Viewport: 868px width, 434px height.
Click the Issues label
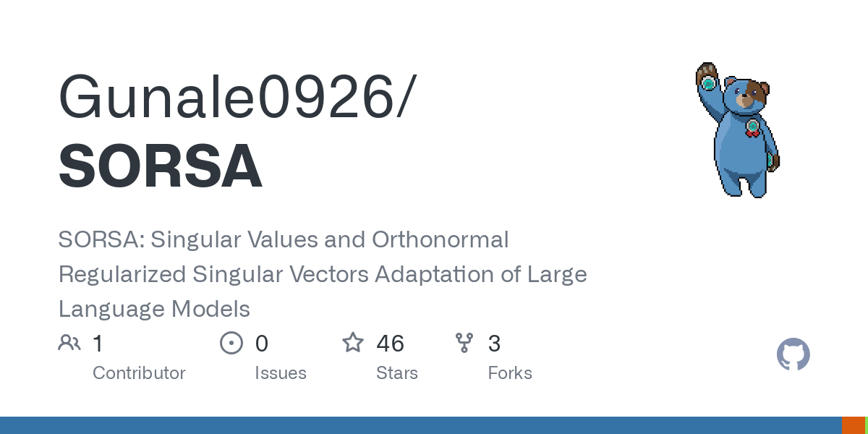[281, 373]
